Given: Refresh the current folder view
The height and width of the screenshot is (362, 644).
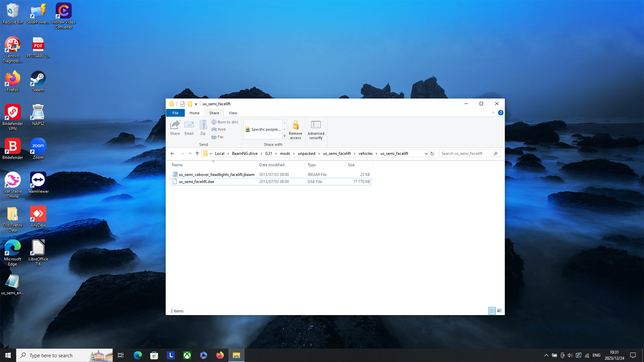Looking at the screenshot, I should [432, 154].
